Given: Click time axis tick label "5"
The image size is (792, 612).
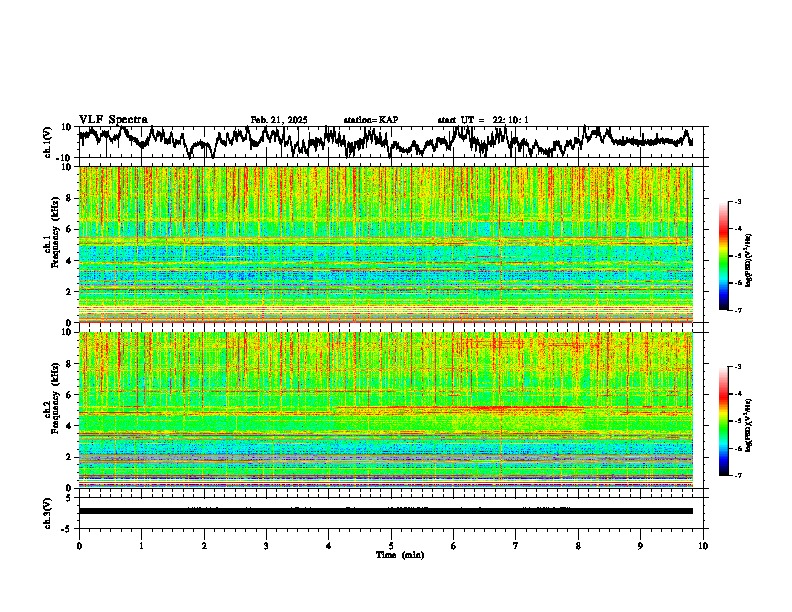Looking at the screenshot, I should [391, 546].
